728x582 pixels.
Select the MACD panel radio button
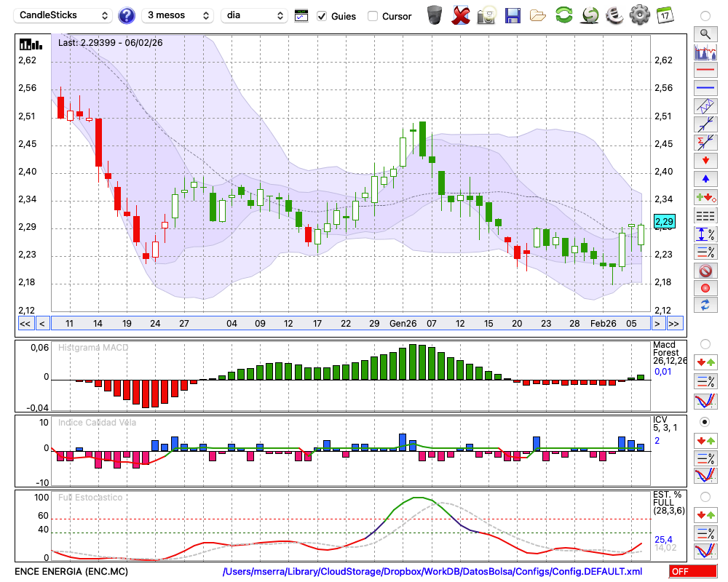[705, 344]
